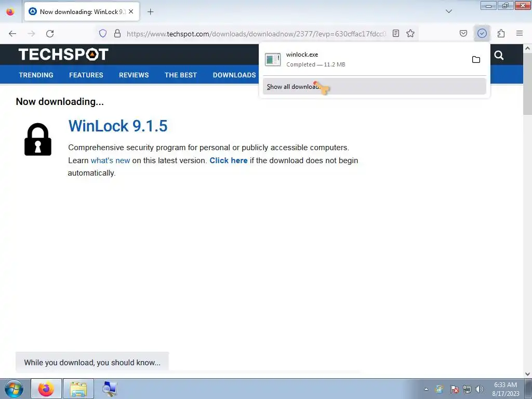Click the URL address field
The height and width of the screenshot is (399, 532).
tap(256, 34)
